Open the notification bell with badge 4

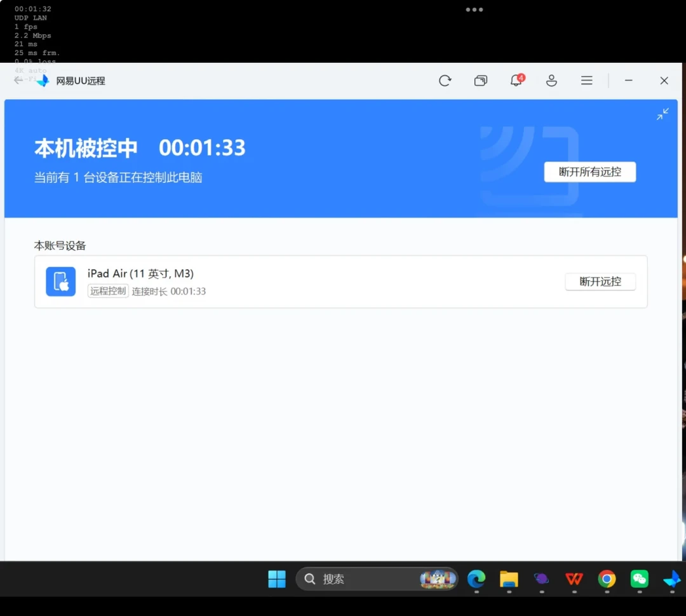click(516, 80)
